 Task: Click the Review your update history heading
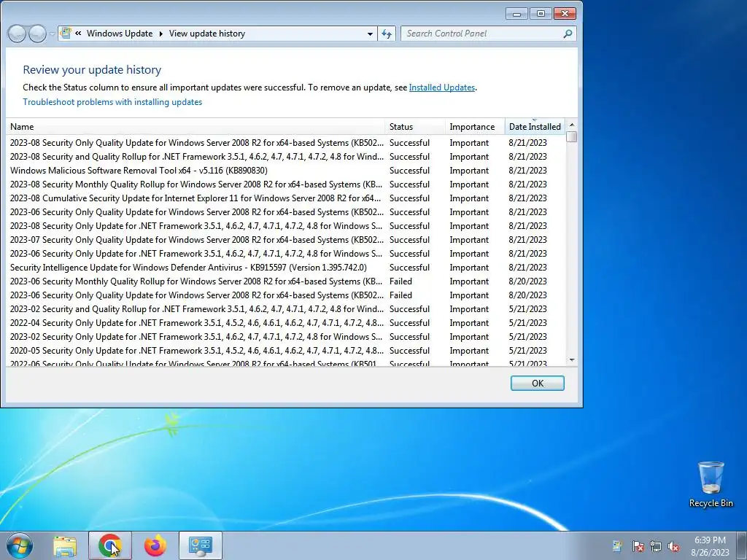pos(92,70)
